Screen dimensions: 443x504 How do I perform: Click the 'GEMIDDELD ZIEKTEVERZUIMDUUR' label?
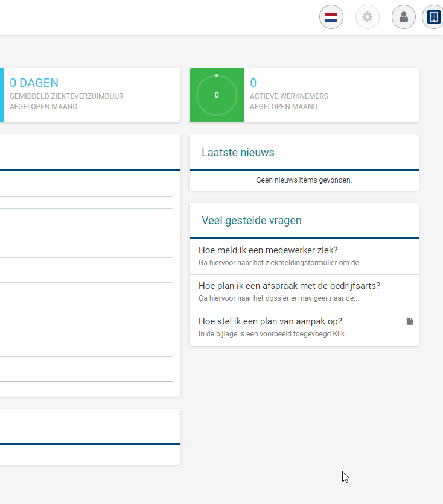66,96
